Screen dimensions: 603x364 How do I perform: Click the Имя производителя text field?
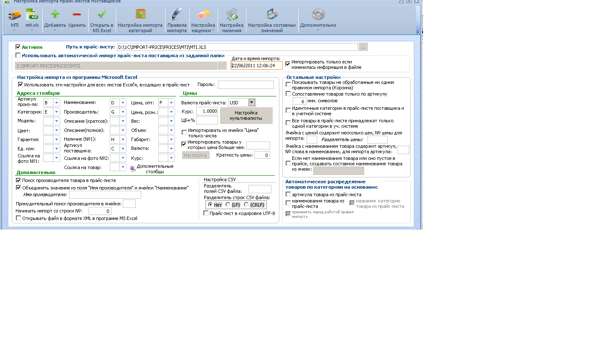pos(105,195)
